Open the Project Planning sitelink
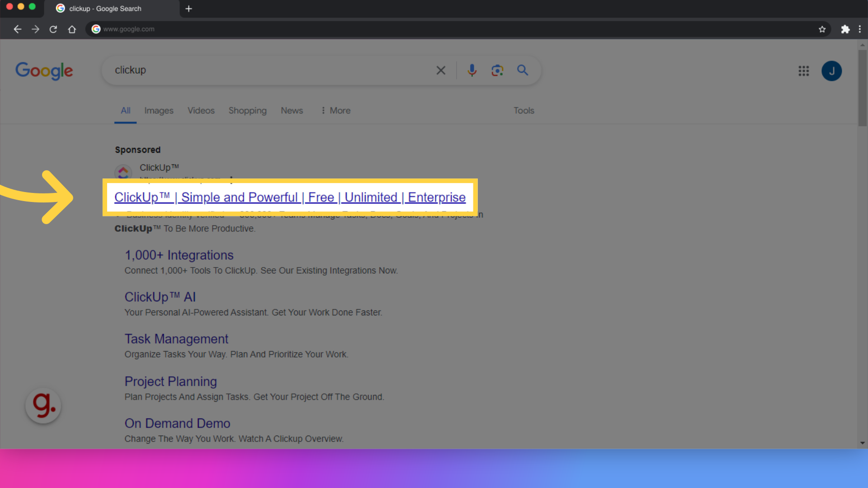Screen dimensions: 868x488 171,382
